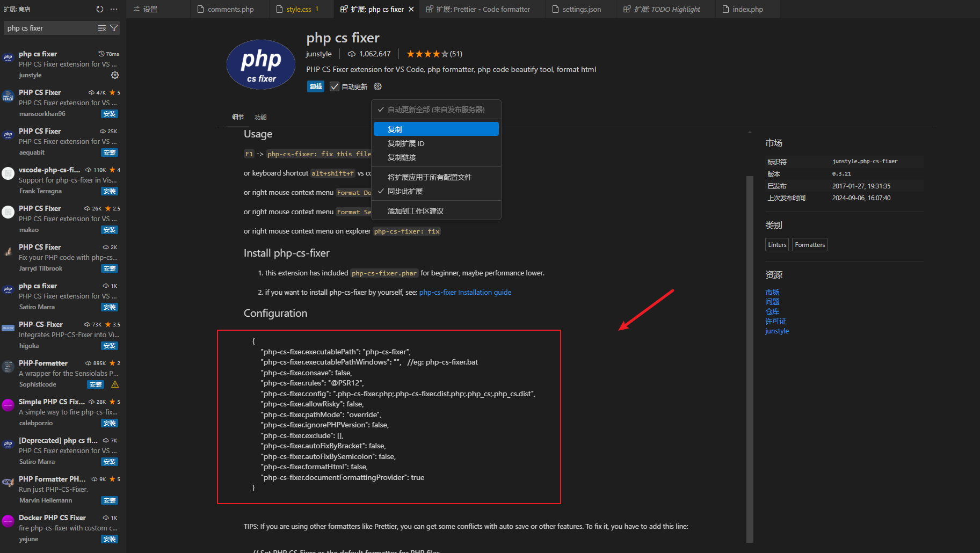The image size is (980, 553).
Task: Open the comments.php editor tab
Action: [x=229, y=9]
